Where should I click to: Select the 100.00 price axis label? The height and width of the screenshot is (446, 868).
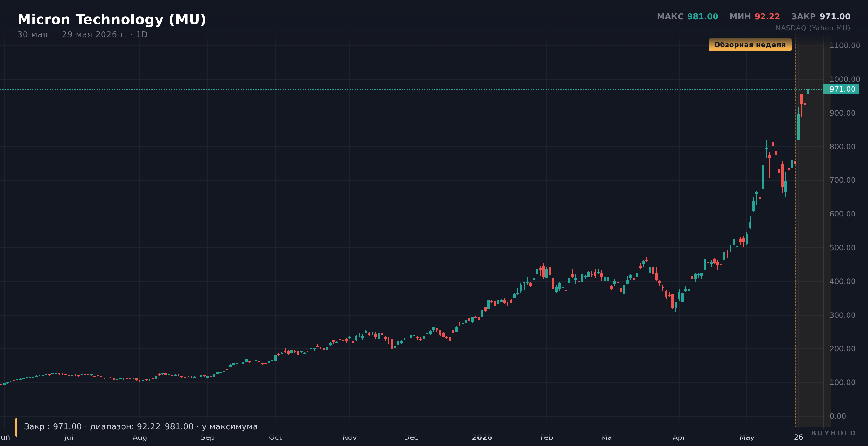tap(842, 383)
